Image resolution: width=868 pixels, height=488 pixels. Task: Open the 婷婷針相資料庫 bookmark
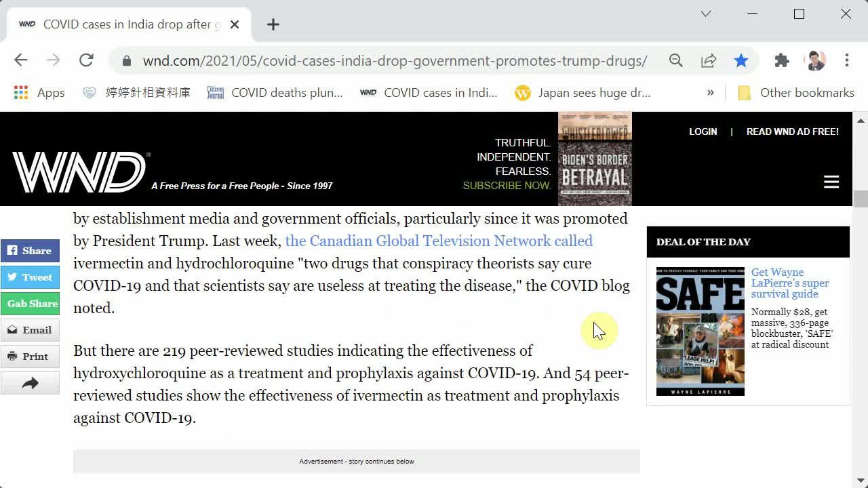[136, 93]
